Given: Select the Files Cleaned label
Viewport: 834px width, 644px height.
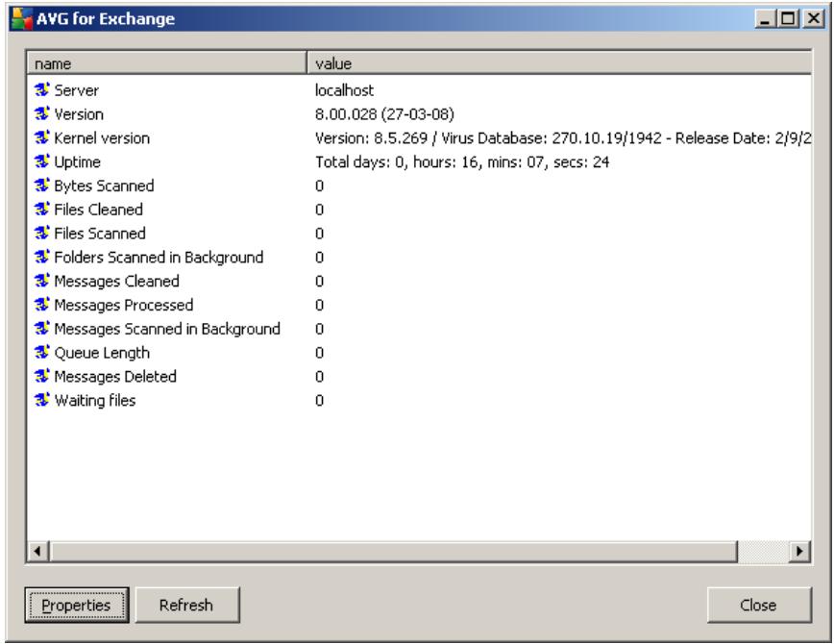Looking at the screenshot, I should [98, 210].
